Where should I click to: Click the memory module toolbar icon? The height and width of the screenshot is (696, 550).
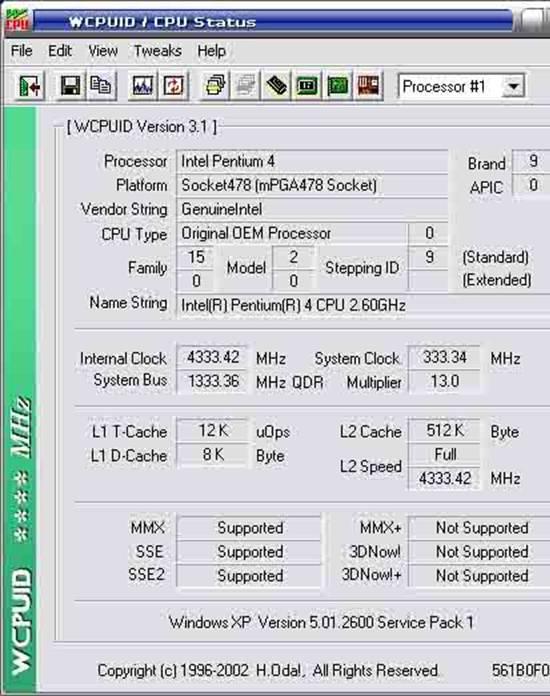pyautogui.click(x=277, y=85)
